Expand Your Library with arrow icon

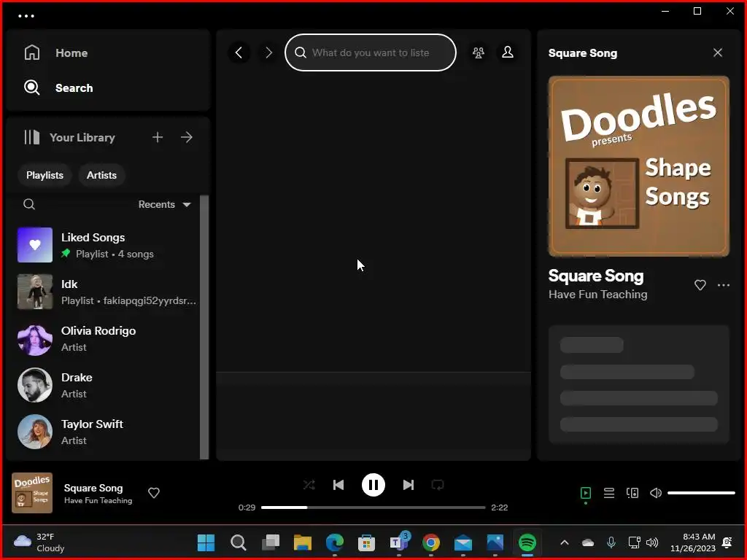187,137
